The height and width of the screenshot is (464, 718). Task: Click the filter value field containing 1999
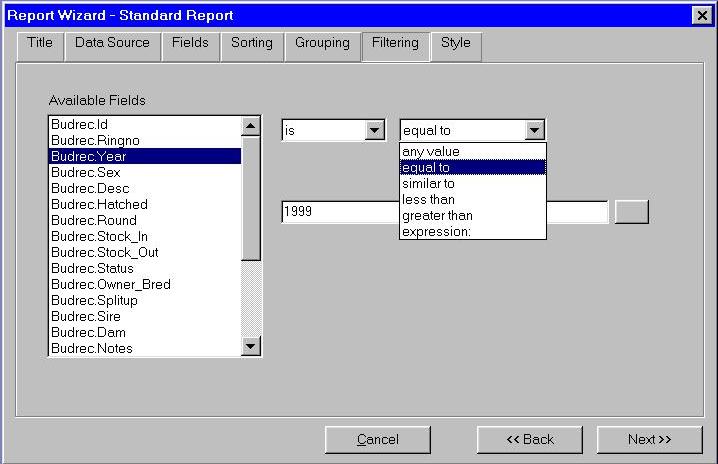pyautogui.click(x=340, y=212)
